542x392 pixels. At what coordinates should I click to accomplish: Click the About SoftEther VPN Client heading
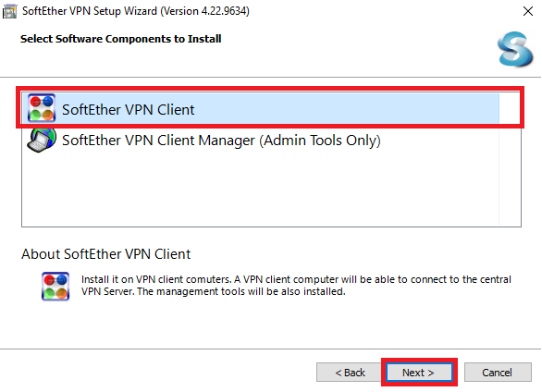tap(105, 254)
